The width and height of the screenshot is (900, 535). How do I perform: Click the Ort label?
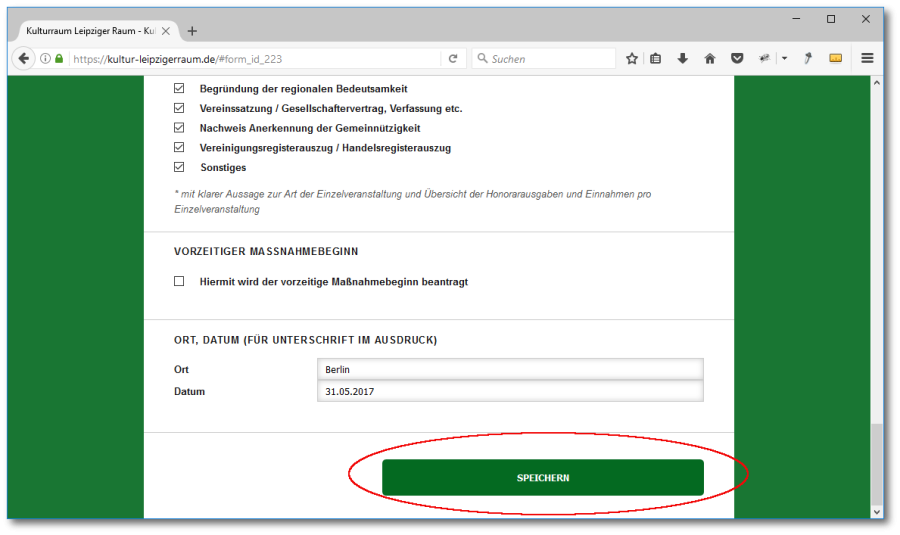tap(181, 369)
